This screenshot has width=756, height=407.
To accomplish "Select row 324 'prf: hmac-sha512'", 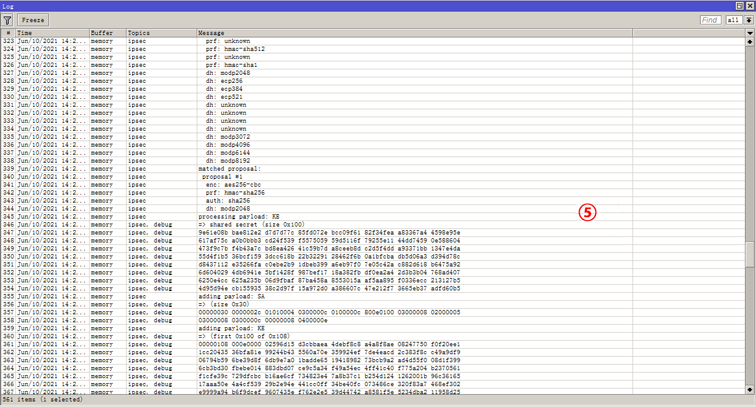I will [373, 49].
